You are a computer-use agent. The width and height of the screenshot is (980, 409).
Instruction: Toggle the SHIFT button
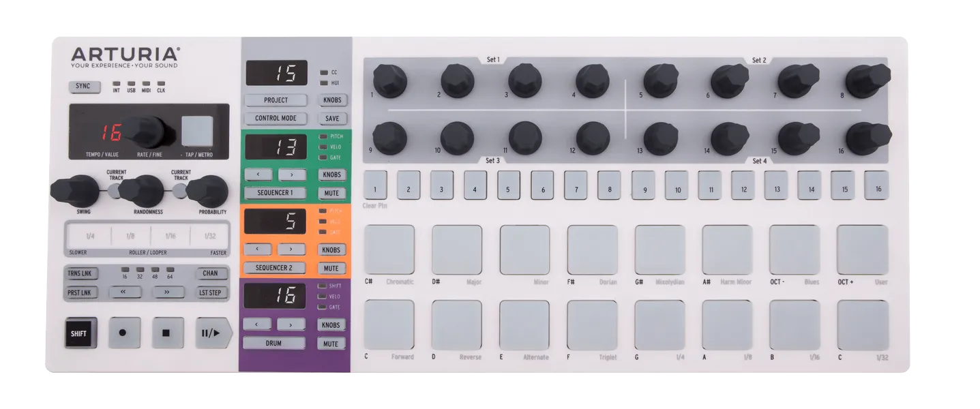[80, 333]
